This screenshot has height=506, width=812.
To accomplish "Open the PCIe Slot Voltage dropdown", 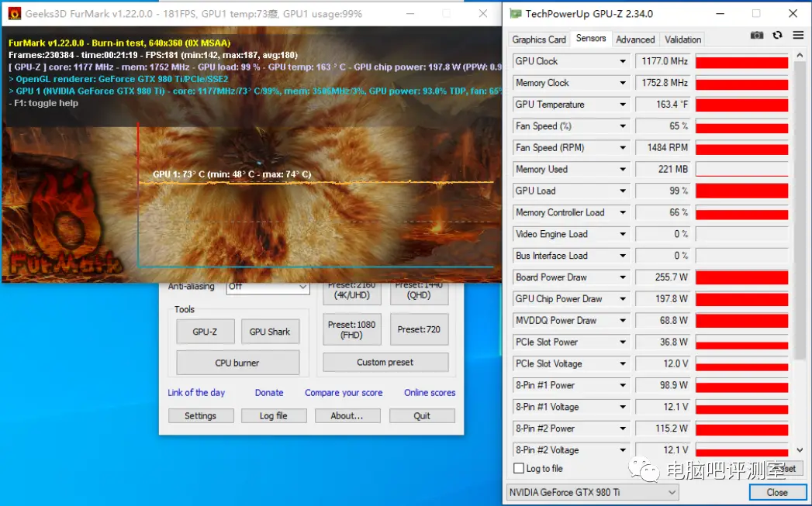I will click(x=623, y=363).
